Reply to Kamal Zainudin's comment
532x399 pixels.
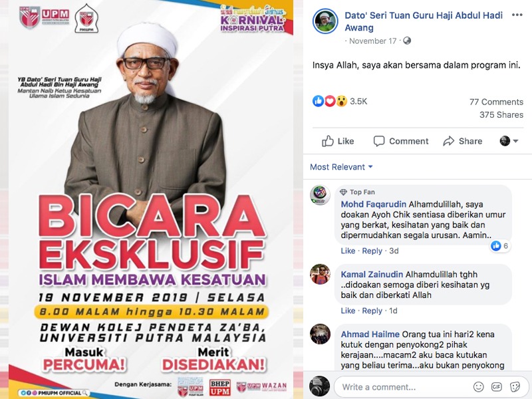(372, 311)
